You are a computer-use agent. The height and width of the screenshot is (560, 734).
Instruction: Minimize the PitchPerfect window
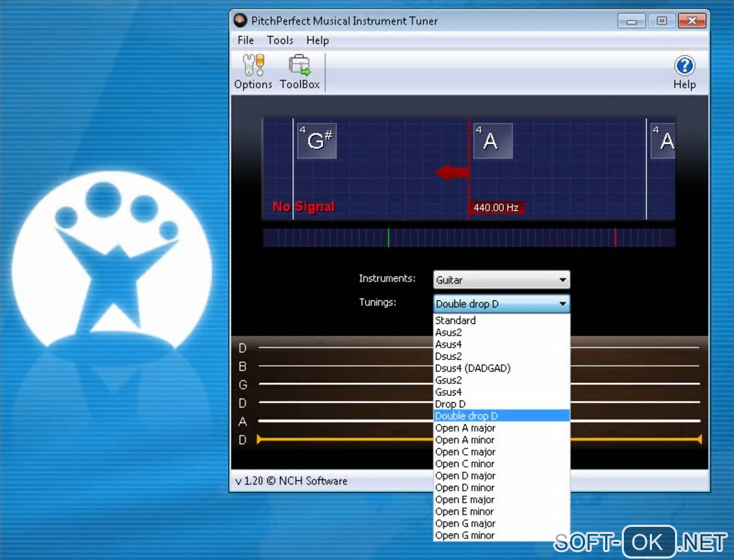tap(632, 21)
